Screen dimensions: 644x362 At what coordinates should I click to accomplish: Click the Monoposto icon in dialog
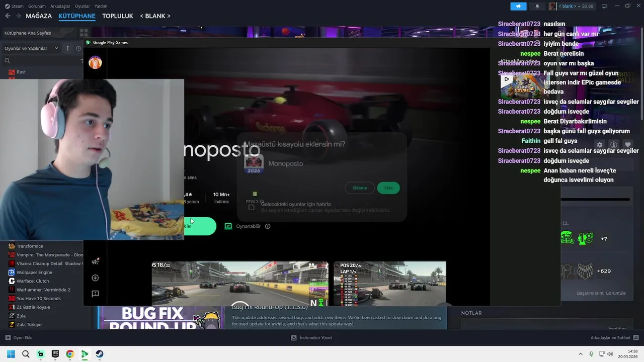point(254,163)
